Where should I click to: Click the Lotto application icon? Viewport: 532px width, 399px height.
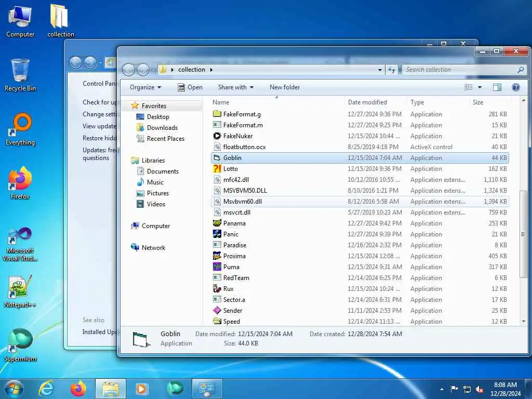(217, 169)
